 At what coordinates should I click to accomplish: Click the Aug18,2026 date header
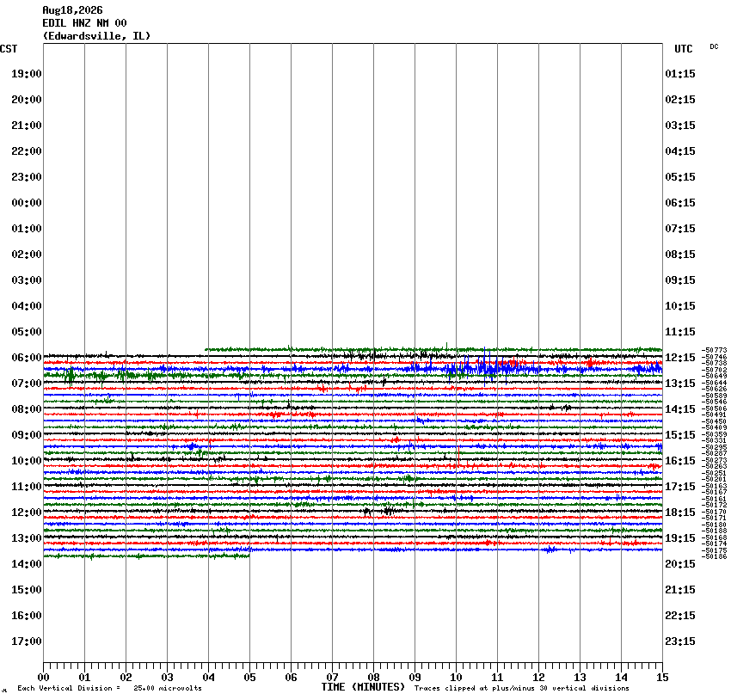[72, 10]
